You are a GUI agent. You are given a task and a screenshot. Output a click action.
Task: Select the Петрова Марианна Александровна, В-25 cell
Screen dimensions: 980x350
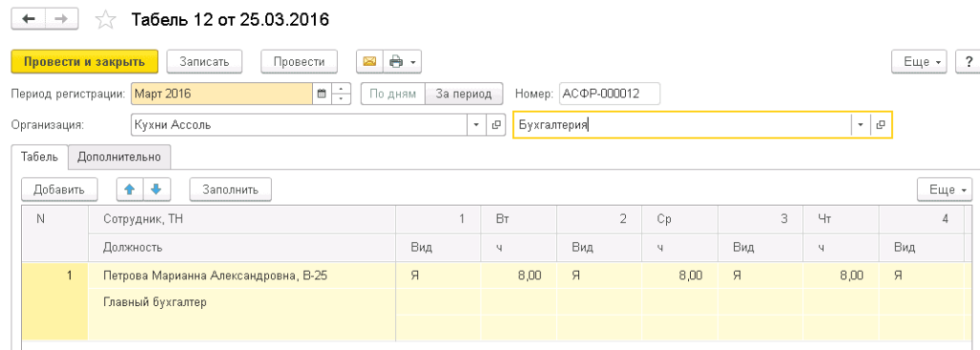242,275
